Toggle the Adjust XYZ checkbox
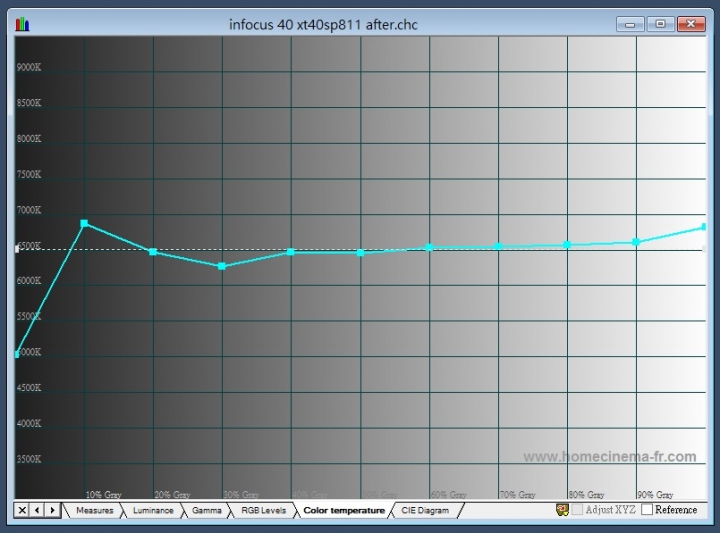Viewport: 720px width, 533px height. (577, 509)
